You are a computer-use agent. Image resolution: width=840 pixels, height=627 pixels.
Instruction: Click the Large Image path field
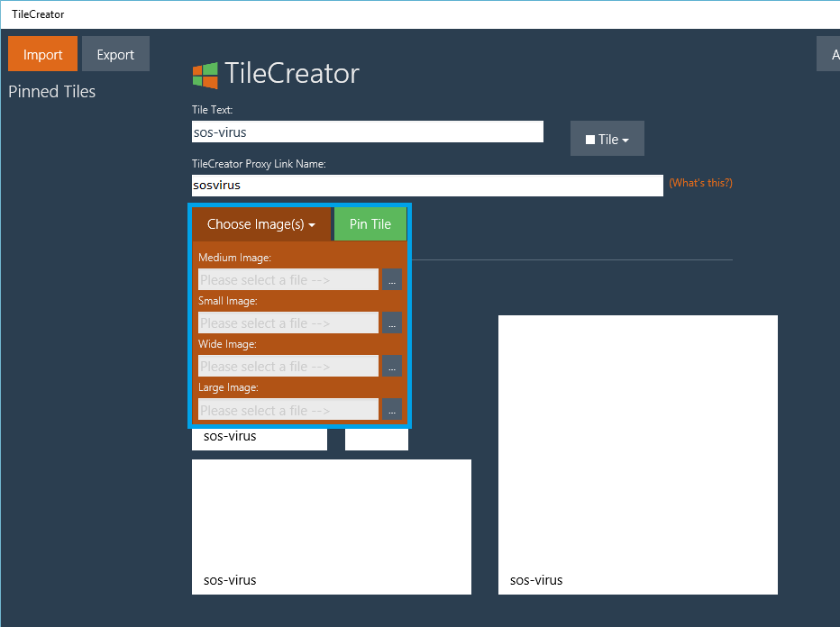[288, 409]
